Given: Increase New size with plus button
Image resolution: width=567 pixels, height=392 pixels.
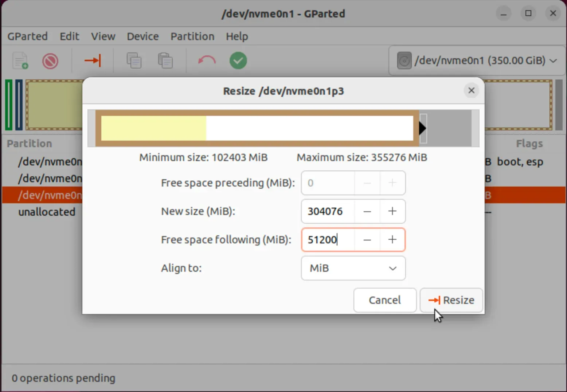Looking at the screenshot, I should (x=392, y=211).
